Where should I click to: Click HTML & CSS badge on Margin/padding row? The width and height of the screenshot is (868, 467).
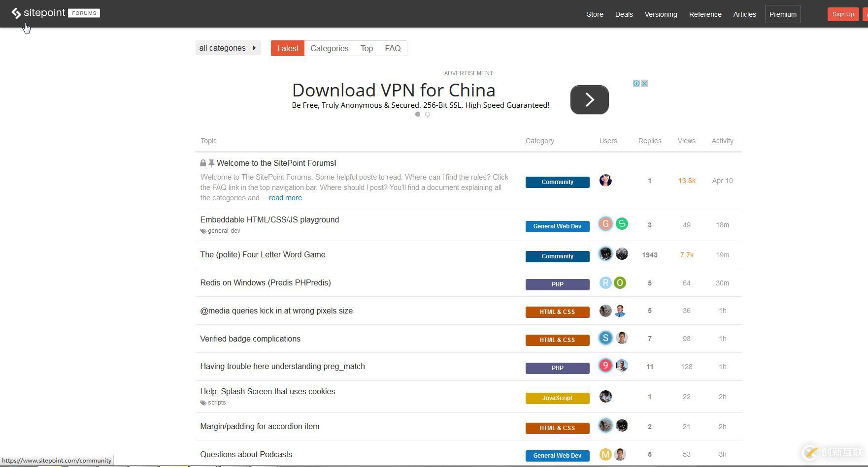pos(558,428)
